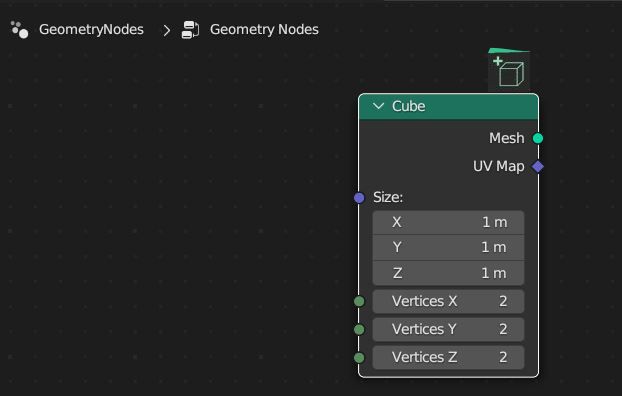Click the Size vector input socket
622x396 pixels.
point(359,198)
